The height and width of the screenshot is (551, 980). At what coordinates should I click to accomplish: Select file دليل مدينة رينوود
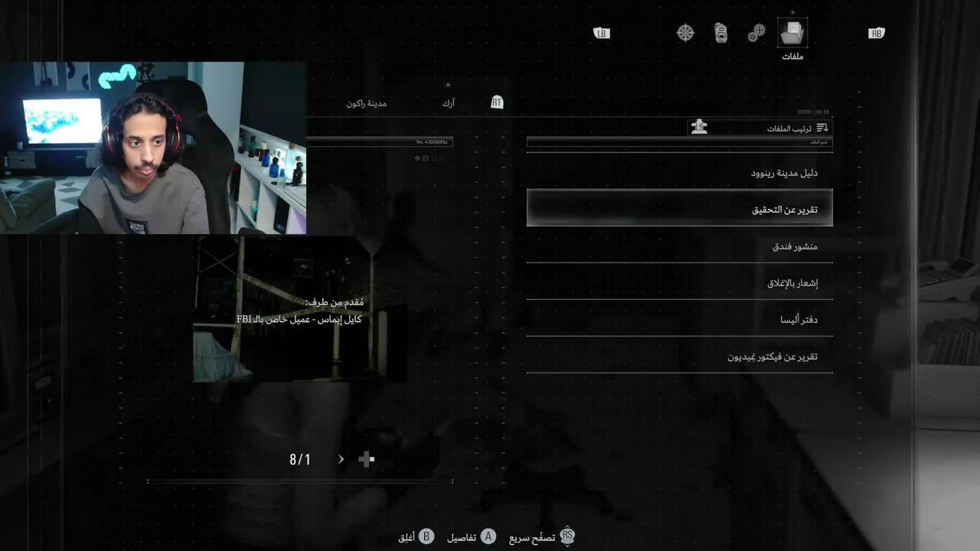(x=680, y=172)
